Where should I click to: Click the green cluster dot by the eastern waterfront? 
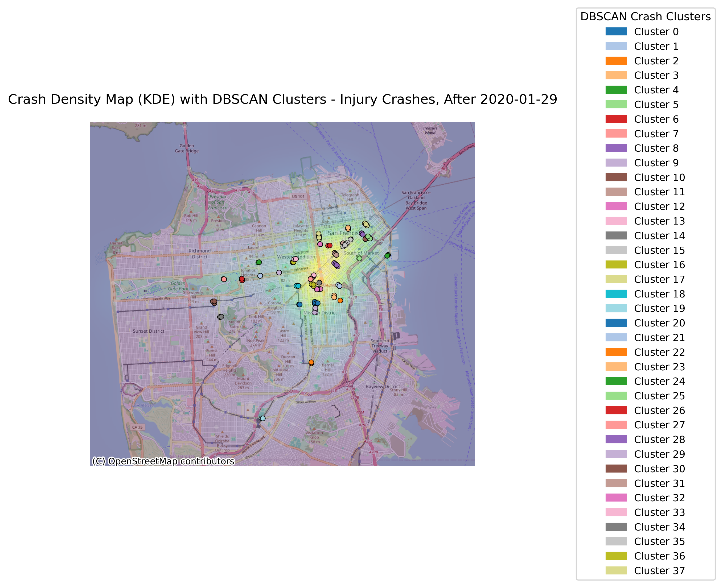click(x=387, y=255)
